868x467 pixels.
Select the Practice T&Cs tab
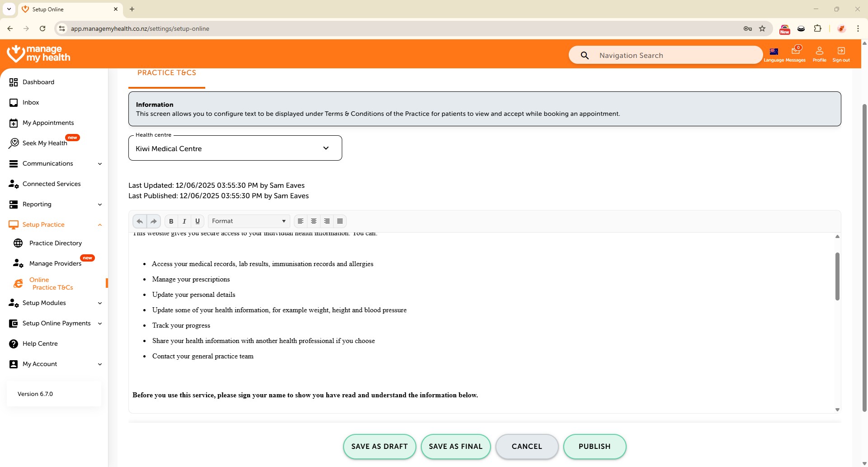[167, 73]
